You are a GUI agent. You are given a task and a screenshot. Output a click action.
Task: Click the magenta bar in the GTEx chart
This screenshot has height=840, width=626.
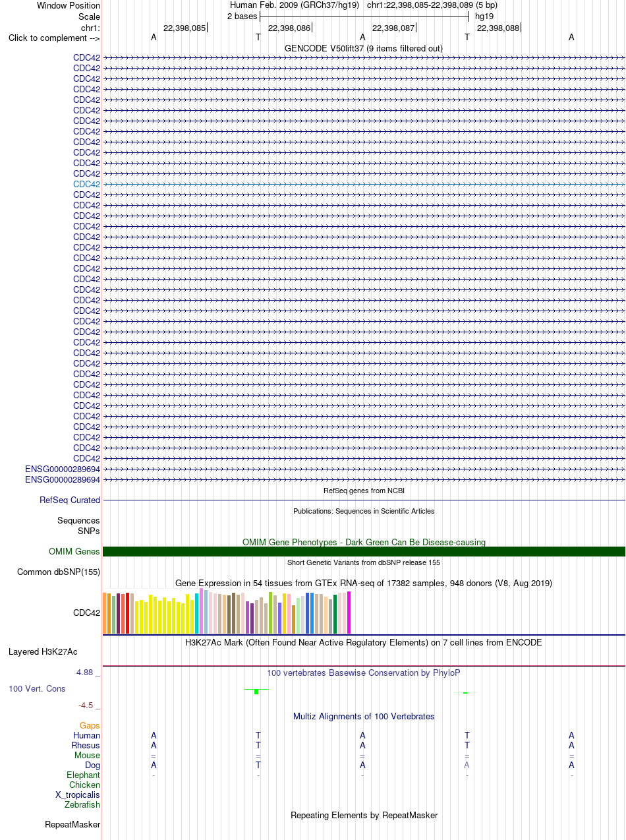[x=349, y=612]
